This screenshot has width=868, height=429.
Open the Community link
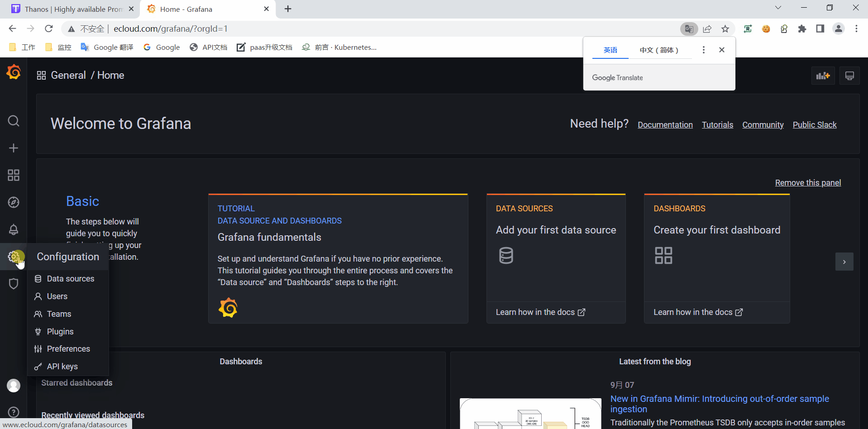tap(763, 125)
